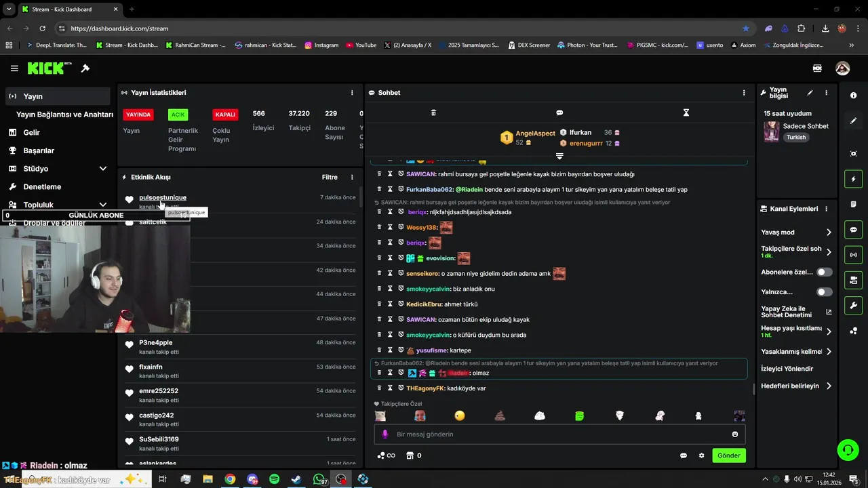Toggle the chat bubble icon in right sidebar
Viewport: 868px width, 488px height.
click(853, 230)
